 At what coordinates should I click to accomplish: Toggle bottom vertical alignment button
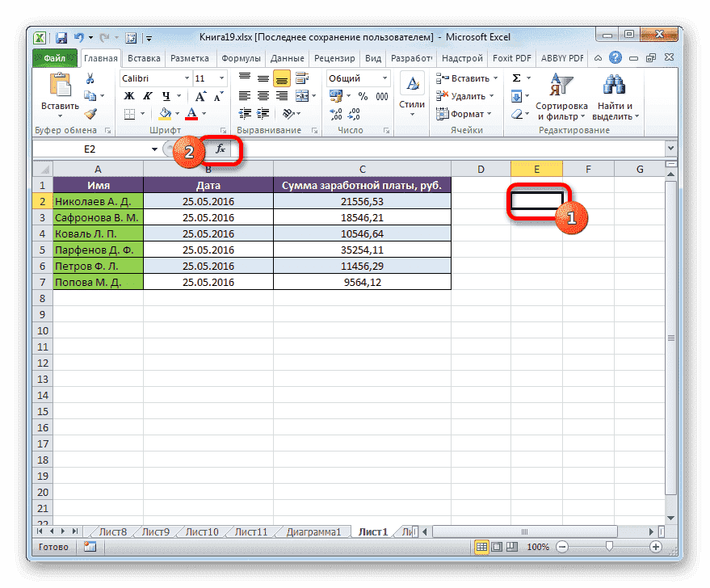[x=282, y=78]
